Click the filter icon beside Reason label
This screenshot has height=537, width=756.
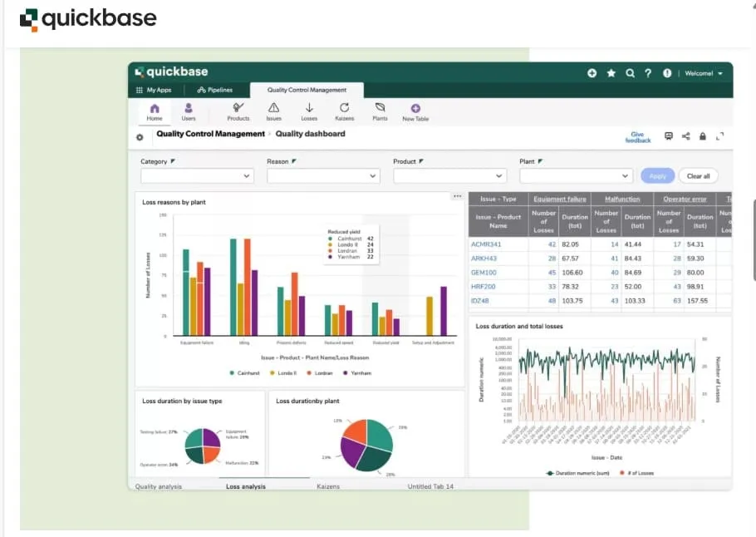pos(294,161)
